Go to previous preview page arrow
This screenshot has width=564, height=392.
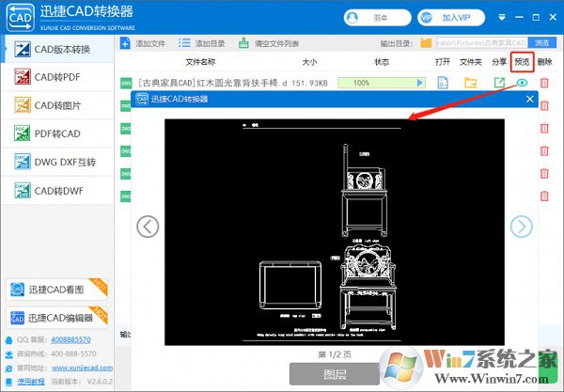click(148, 227)
